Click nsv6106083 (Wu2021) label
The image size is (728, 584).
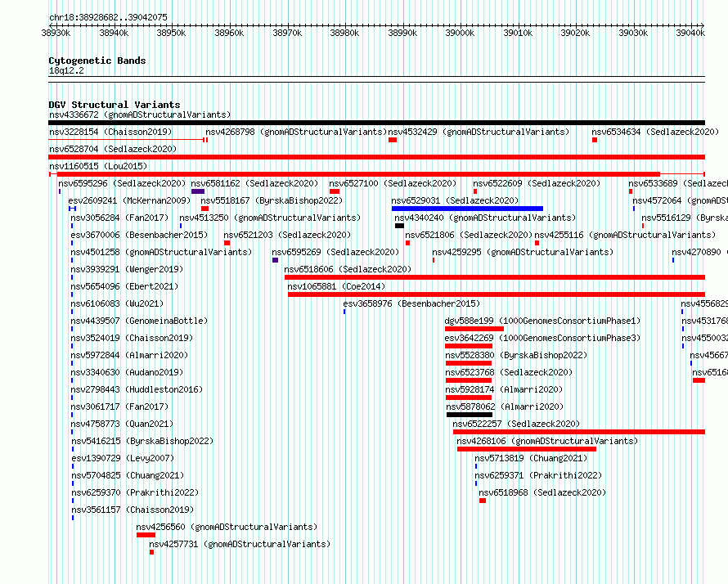(117, 303)
